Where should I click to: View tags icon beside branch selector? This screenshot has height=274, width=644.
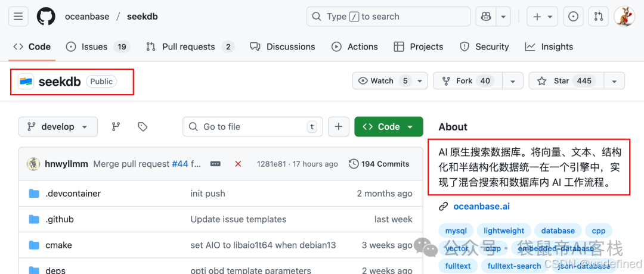(143, 127)
